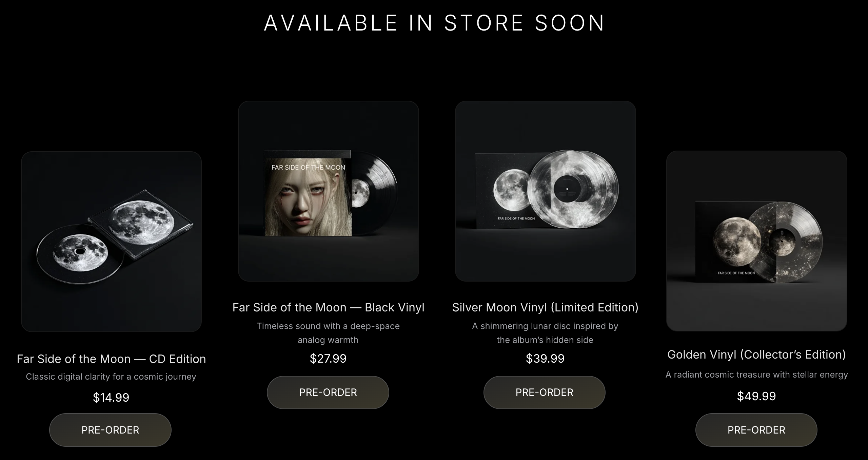The width and height of the screenshot is (868, 460).
Task: Open the CD Edition product image
Action: pyautogui.click(x=111, y=242)
